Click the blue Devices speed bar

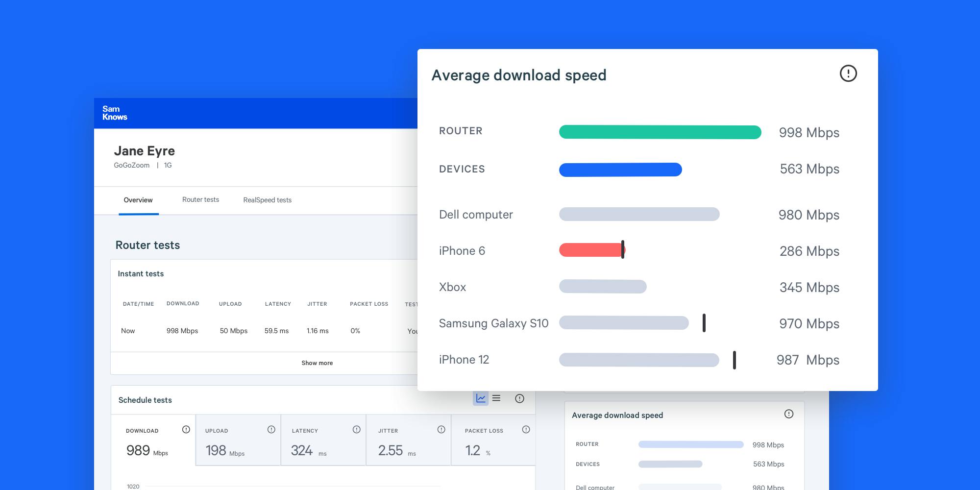[x=620, y=170]
